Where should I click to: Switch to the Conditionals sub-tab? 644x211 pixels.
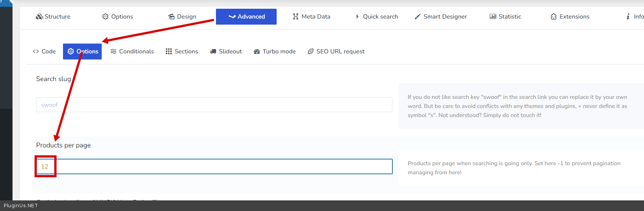click(132, 52)
